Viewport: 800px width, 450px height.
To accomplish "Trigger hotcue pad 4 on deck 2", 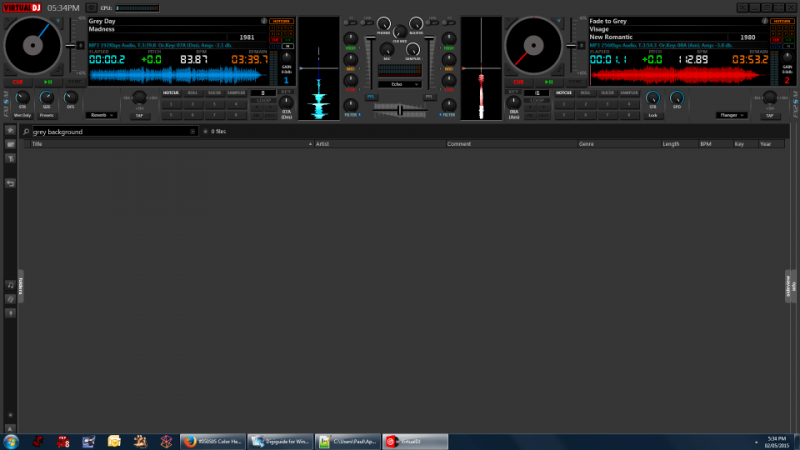I will click(629, 104).
